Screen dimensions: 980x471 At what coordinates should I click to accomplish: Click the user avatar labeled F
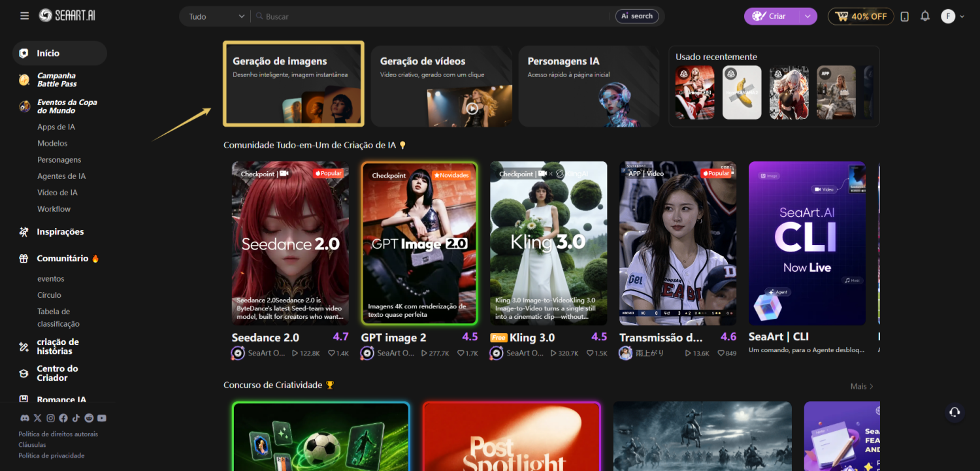click(948, 16)
